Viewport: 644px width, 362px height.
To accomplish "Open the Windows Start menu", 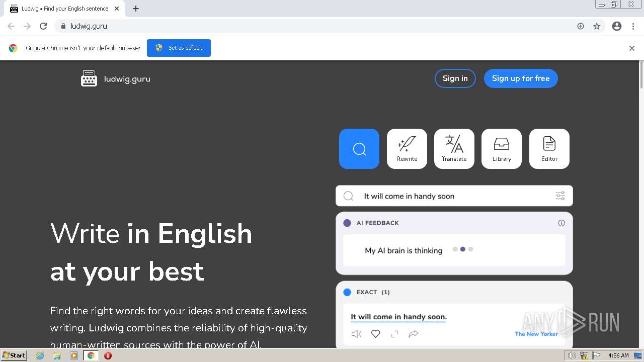I will (x=14, y=355).
